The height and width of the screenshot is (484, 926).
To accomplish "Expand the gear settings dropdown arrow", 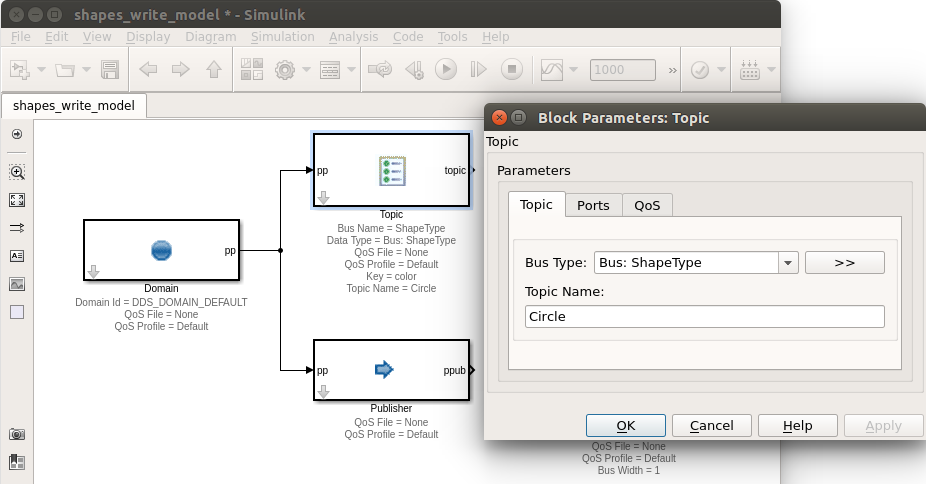I will 306,70.
